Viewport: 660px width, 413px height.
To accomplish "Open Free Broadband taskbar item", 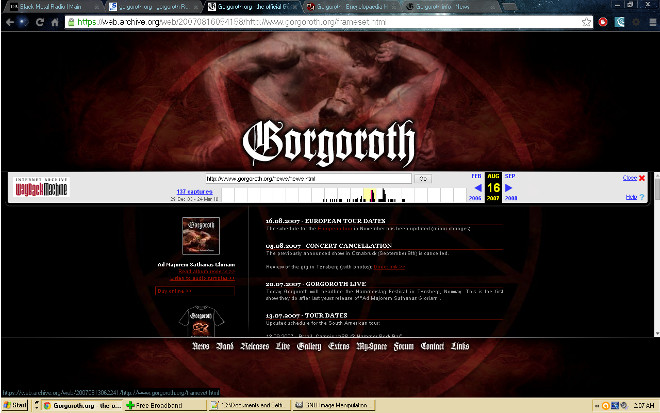I will (165, 405).
